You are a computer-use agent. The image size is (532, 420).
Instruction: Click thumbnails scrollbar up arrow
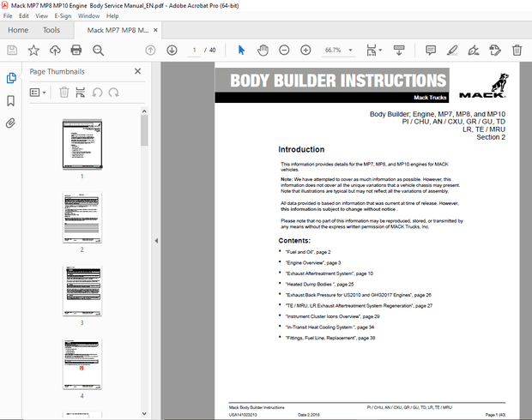144,111
